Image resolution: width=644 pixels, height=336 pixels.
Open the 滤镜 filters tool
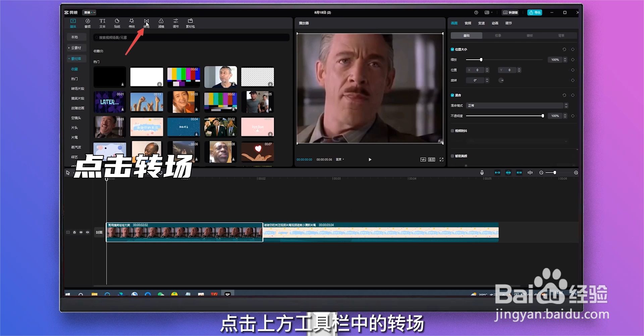(x=161, y=23)
